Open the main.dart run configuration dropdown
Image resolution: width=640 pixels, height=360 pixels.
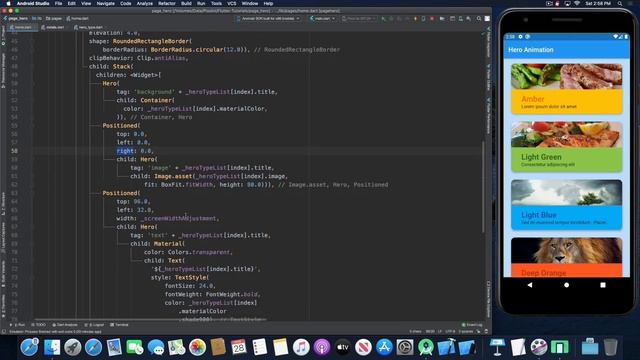(322, 19)
